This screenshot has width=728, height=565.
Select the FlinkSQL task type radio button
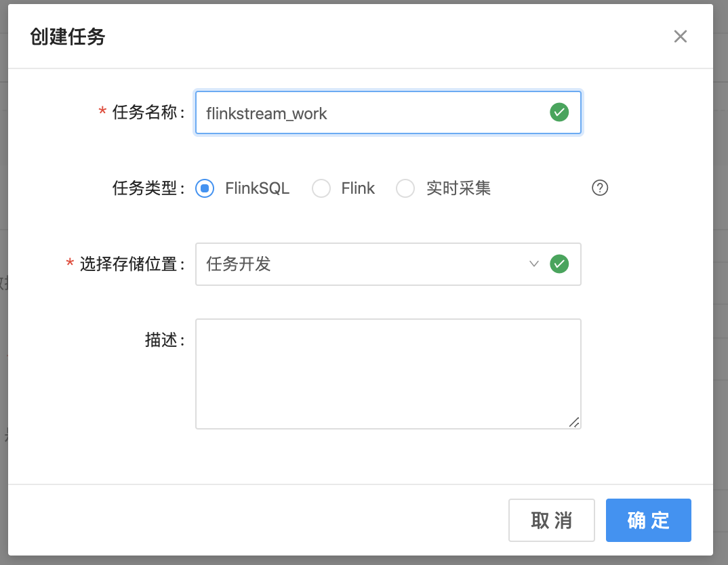(x=205, y=188)
